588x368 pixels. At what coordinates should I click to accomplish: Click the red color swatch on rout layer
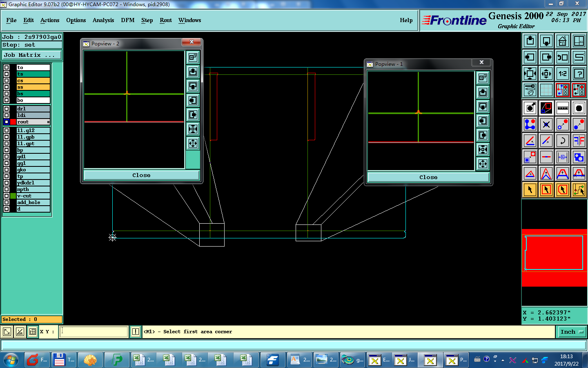(x=13, y=122)
